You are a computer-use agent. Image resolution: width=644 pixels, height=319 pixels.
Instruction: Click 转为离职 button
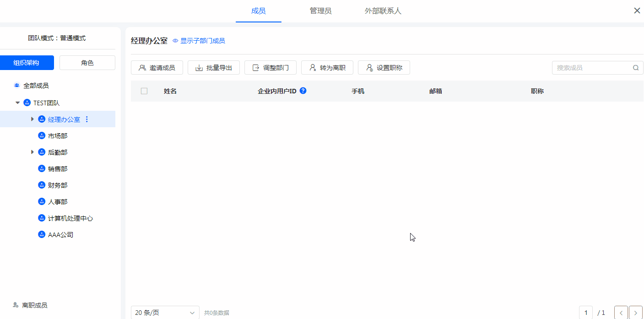(x=327, y=68)
